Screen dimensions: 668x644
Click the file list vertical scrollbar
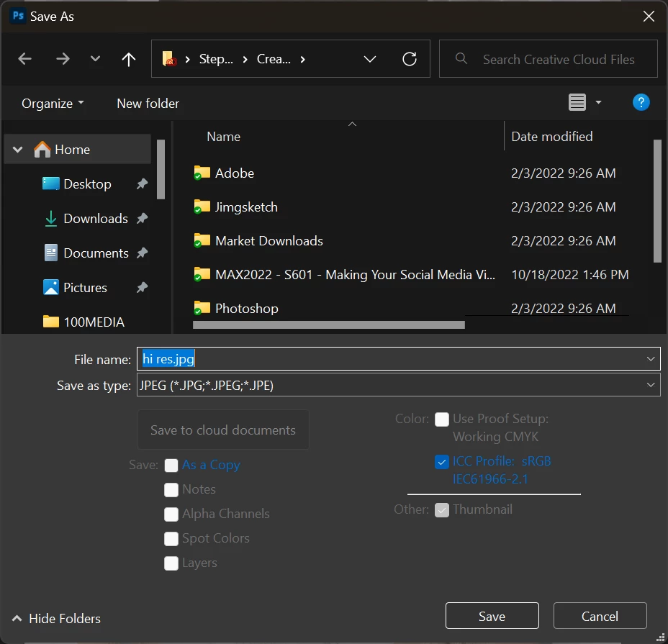click(x=657, y=201)
